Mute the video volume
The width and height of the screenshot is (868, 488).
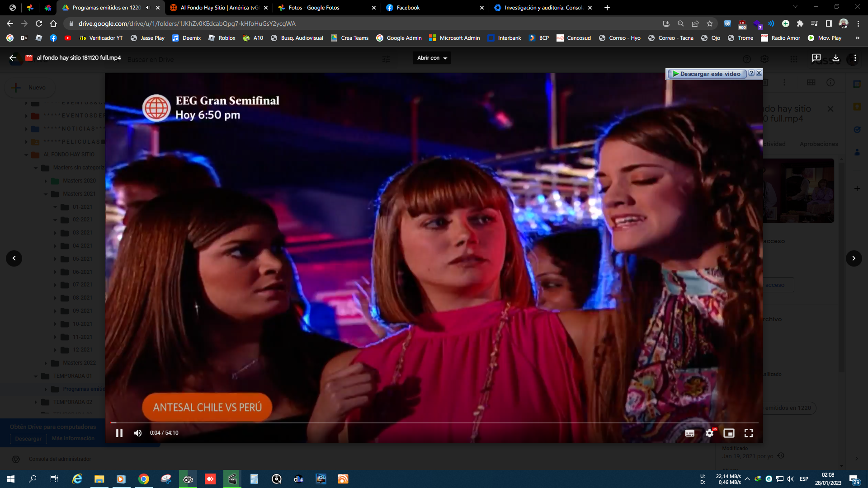[x=138, y=433]
